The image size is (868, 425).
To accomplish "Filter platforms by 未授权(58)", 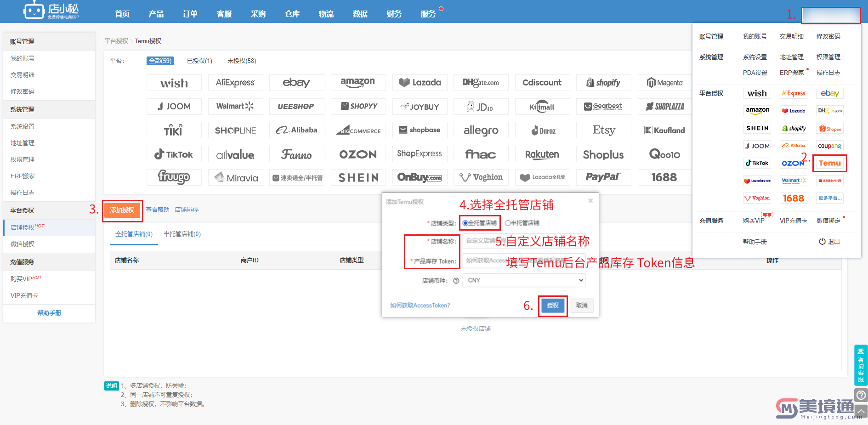I will click(242, 61).
